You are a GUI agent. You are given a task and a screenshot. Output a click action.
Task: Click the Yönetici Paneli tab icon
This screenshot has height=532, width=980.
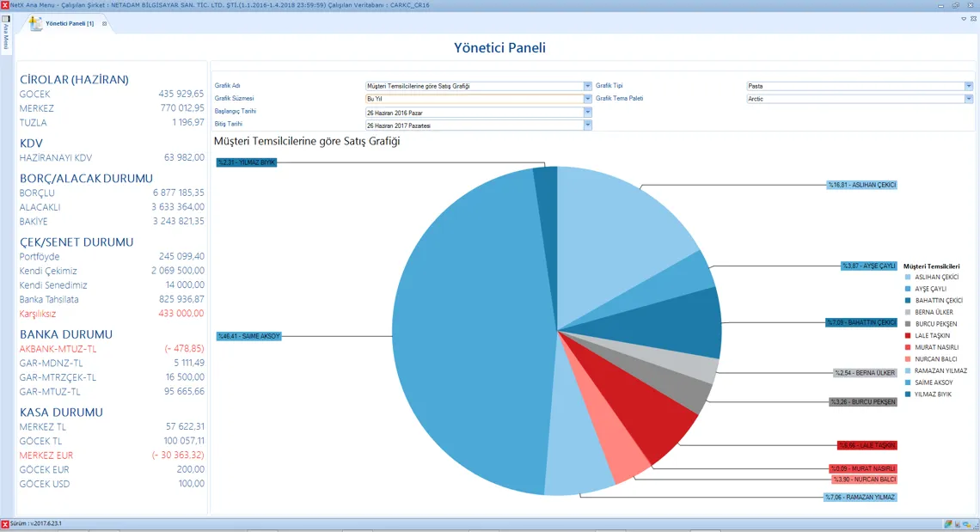point(35,23)
